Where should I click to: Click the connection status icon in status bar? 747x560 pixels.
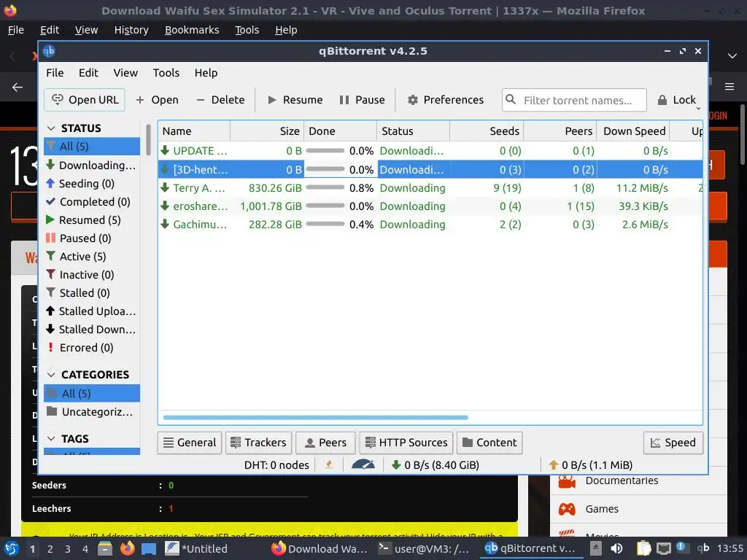tap(329, 464)
